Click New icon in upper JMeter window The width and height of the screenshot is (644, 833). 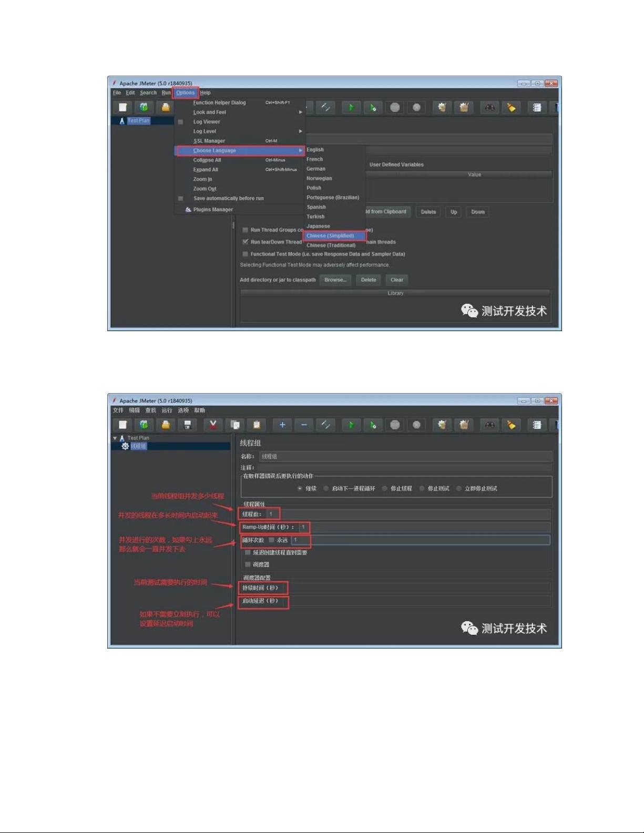(122, 107)
